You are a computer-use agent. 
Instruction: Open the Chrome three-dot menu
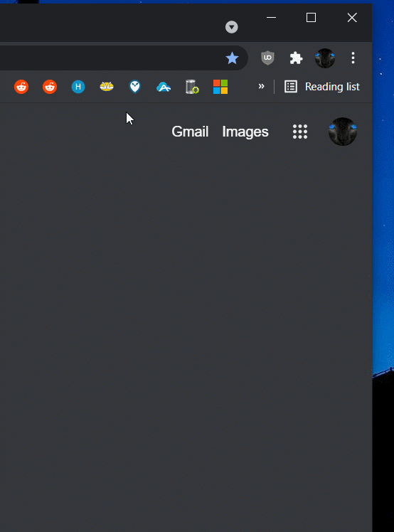click(x=353, y=58)
